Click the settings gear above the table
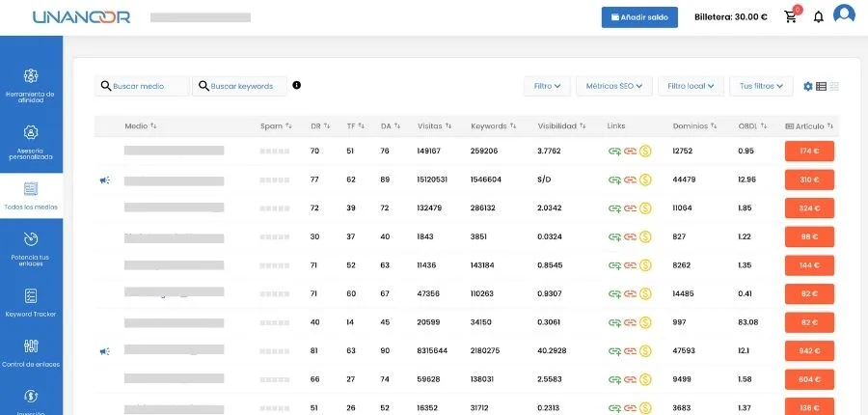Viewport: 868px width, 415px height. (808, 86)
